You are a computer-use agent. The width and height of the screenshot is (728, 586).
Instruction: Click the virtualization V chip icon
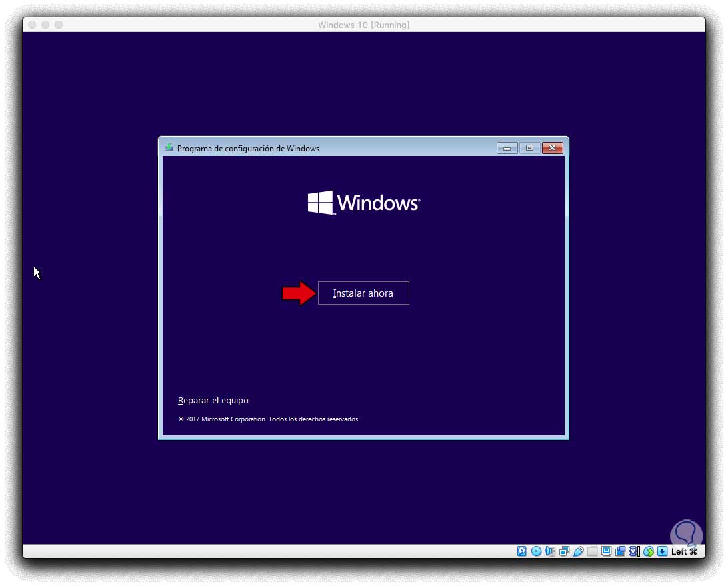[x=634, y=551]
